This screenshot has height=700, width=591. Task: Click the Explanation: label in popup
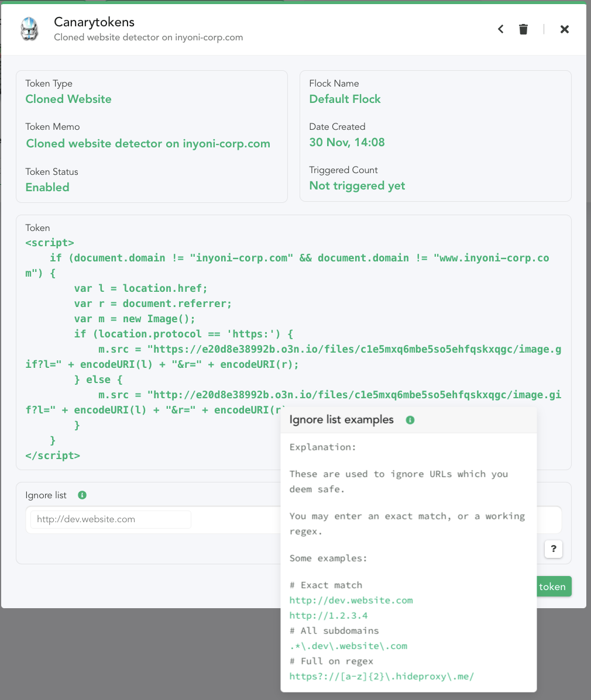coord(322,447)
